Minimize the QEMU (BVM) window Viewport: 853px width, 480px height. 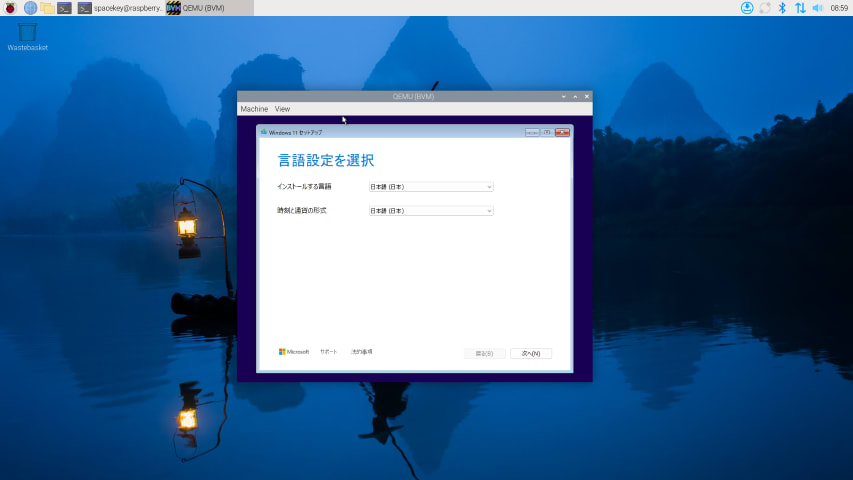(x=564, y=96)
